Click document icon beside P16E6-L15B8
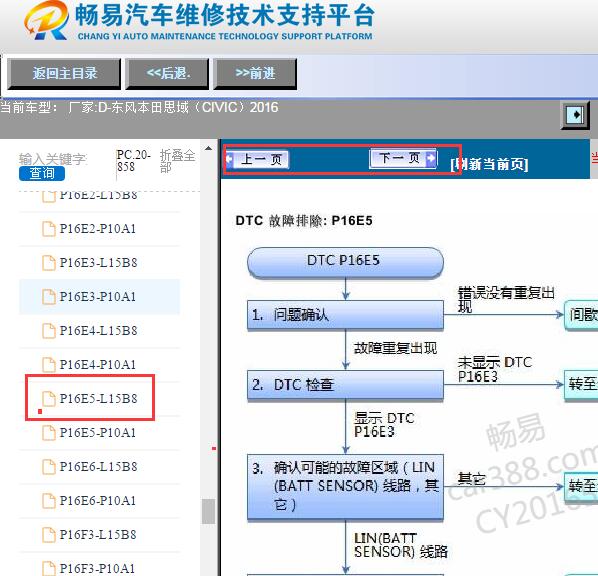The width and height of the screenshot is (598, 576). point(48,467)
